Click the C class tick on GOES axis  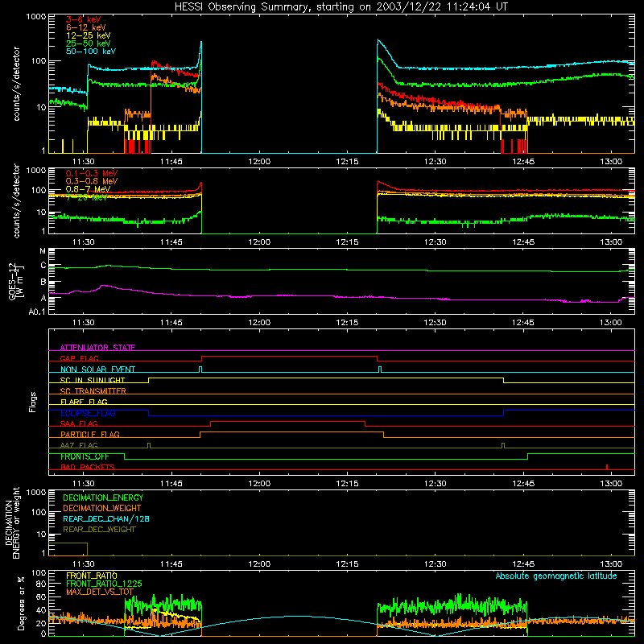pyautogui.click(x=43, y=266)
